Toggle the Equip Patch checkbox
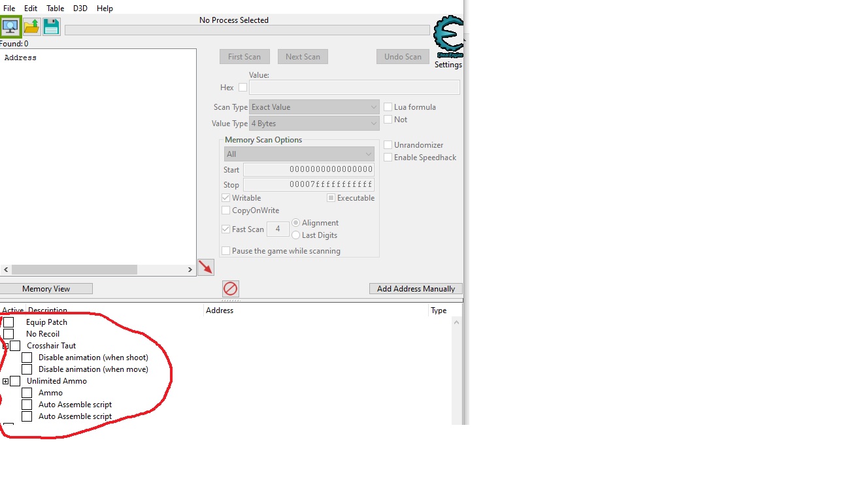Image resolution: width=868 pixels, height=485 pixels. pyautogui.click(x=8, y=322)
